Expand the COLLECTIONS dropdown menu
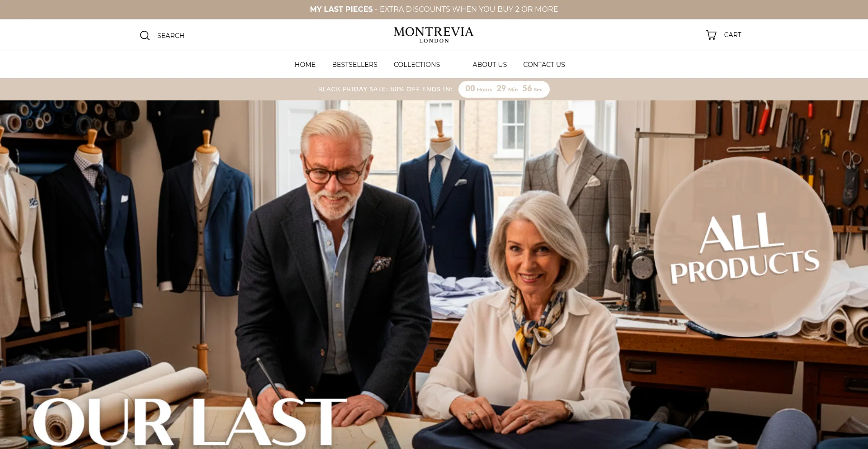The height and width of the screenshot is (449, 868). (417, 65)
